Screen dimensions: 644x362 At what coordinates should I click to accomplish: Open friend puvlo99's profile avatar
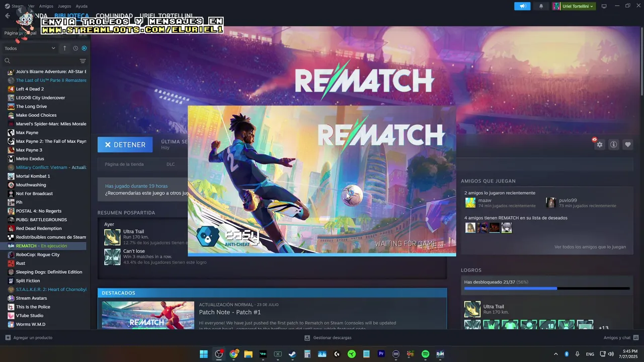[551, 203]
